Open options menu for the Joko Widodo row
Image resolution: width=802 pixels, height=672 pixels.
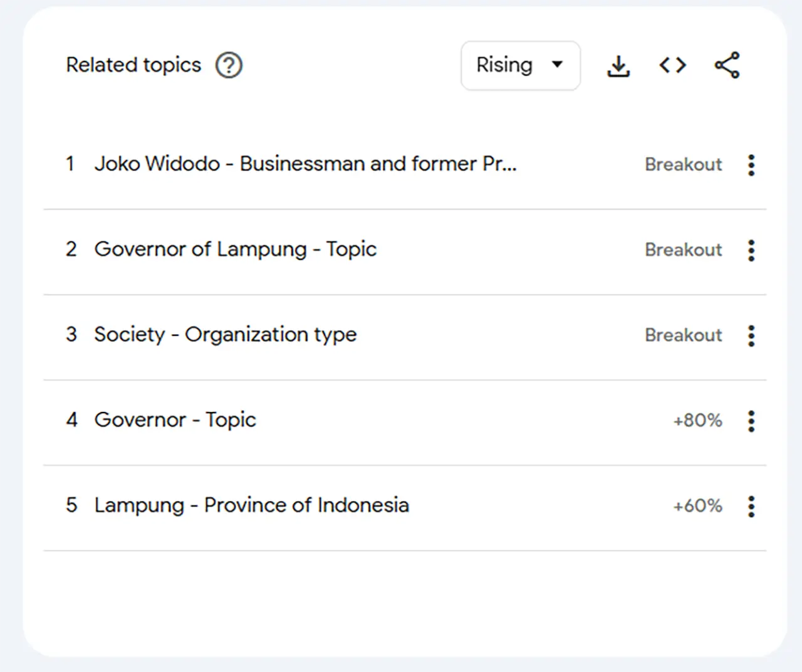click(751, 165)
